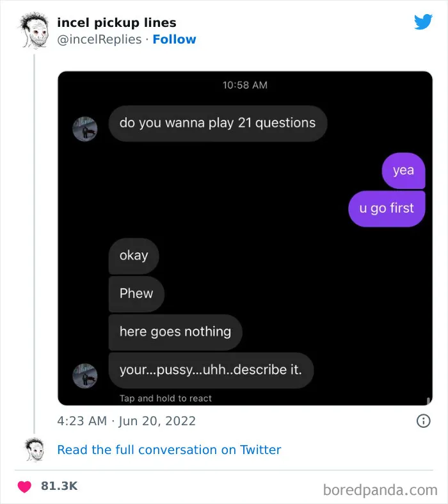Image resolution: width=448 pixels, height=504 pixels.
Task: Click the @incelReplies handle
Action: (99, 39)
